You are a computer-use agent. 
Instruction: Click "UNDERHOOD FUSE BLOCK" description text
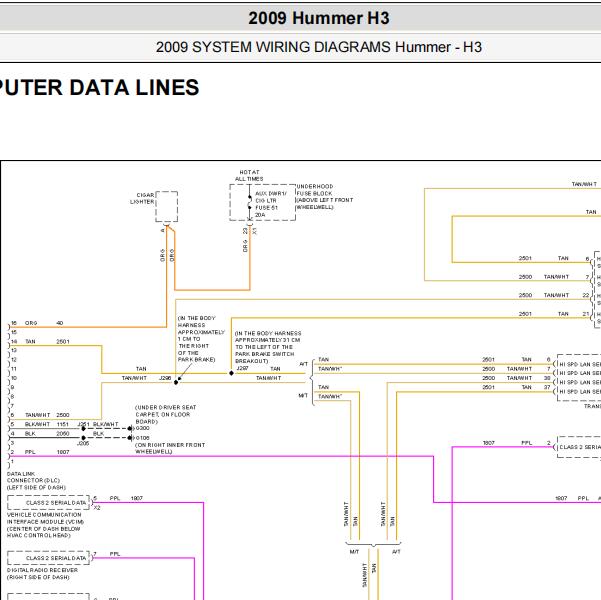coord(324,197)
